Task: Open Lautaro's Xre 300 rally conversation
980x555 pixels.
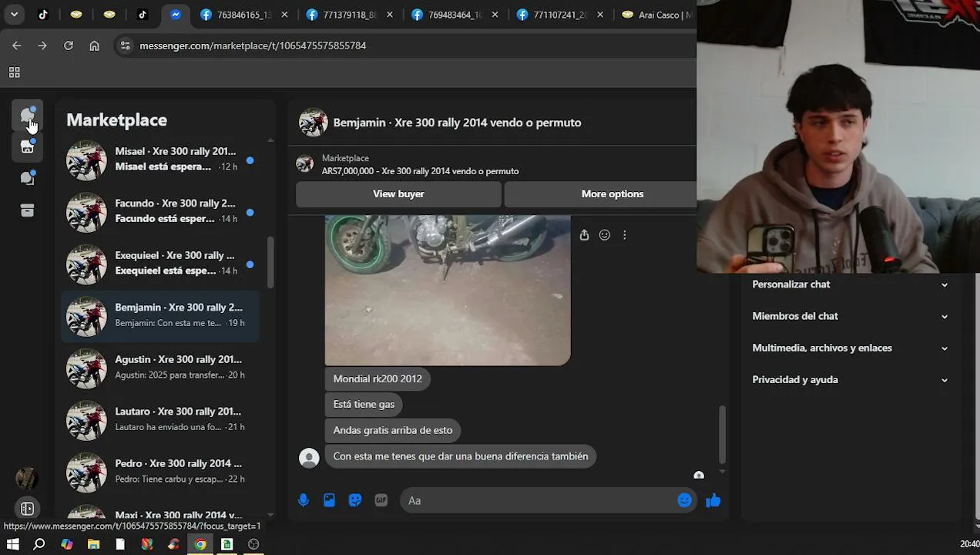Action: pos(160,419)
